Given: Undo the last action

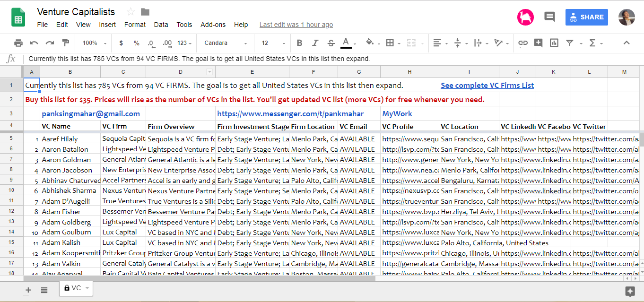Looking at the screenshot, I should (34, 43).
